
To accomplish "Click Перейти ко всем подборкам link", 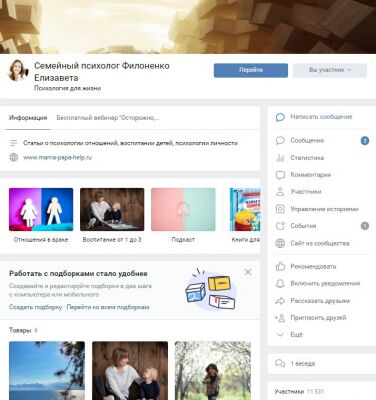I will [x=108, y=307].
